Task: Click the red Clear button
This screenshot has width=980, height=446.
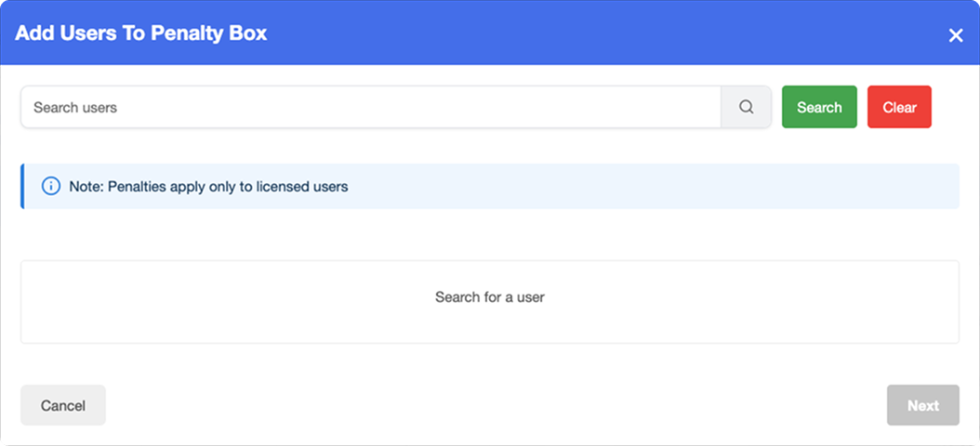Action: (899, 107)
